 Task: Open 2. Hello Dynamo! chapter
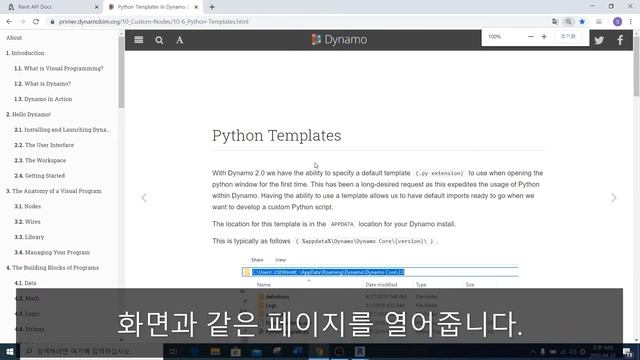click(x=29, y=114)
